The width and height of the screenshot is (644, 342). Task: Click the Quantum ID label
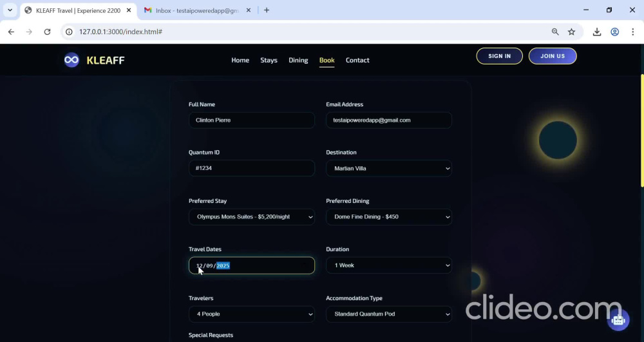pyautogui.click(x=204, y=152)
